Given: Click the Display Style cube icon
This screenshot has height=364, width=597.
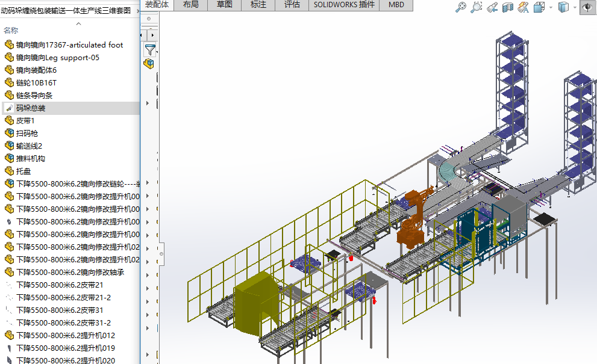Looking at the screenshot, I should pyautogui.click(x=563, y=7).
